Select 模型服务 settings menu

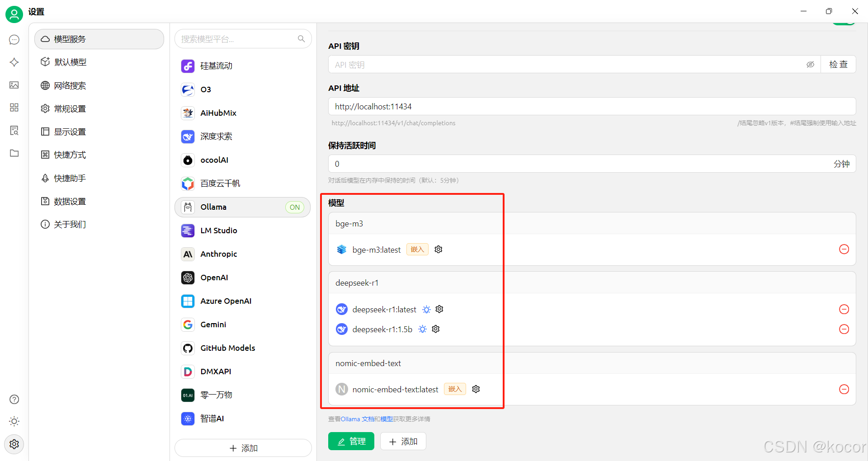(99, 39)
